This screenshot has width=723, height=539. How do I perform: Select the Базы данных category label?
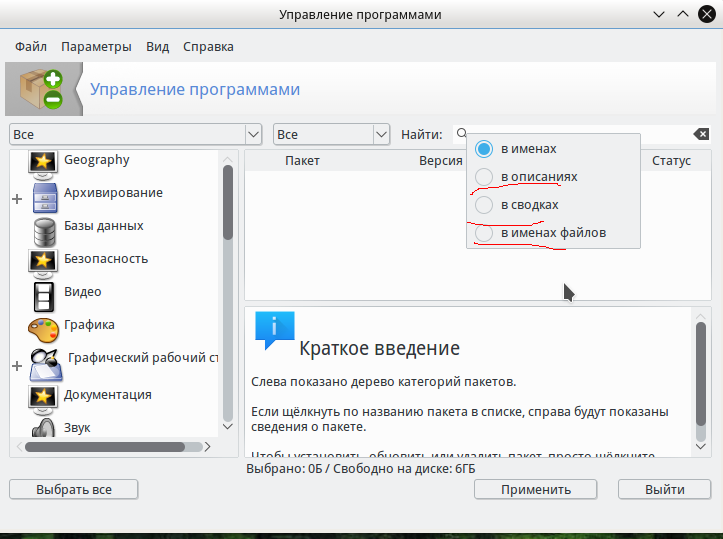[x=104, y=226]
